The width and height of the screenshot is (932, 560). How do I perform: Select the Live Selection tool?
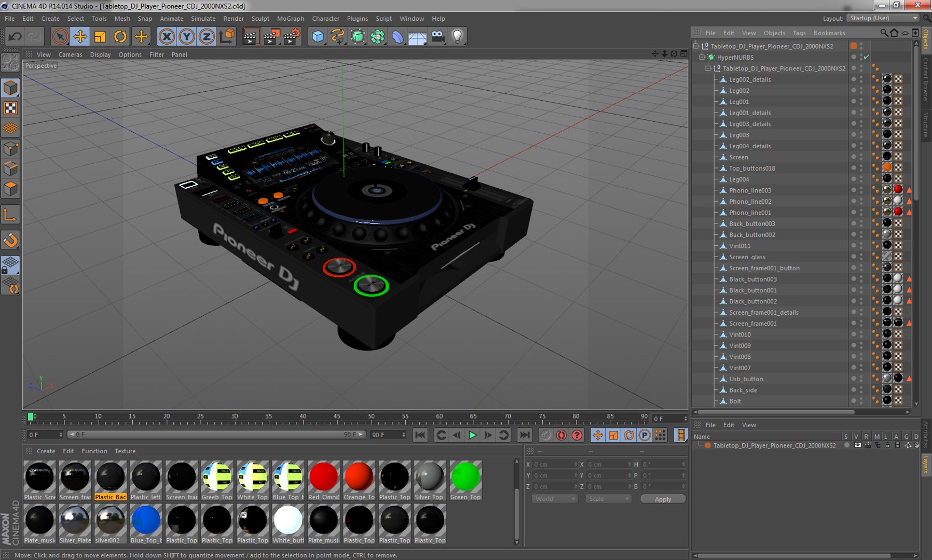point(60,36)
